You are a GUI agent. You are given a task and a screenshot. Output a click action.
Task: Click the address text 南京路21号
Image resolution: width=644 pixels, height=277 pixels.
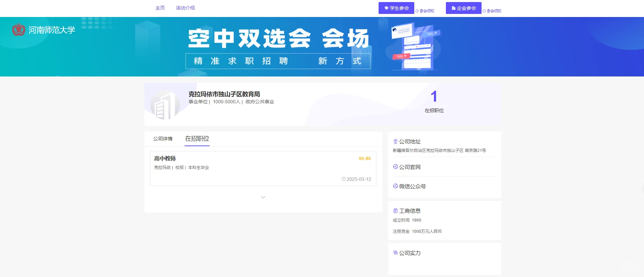click(475, 150)
